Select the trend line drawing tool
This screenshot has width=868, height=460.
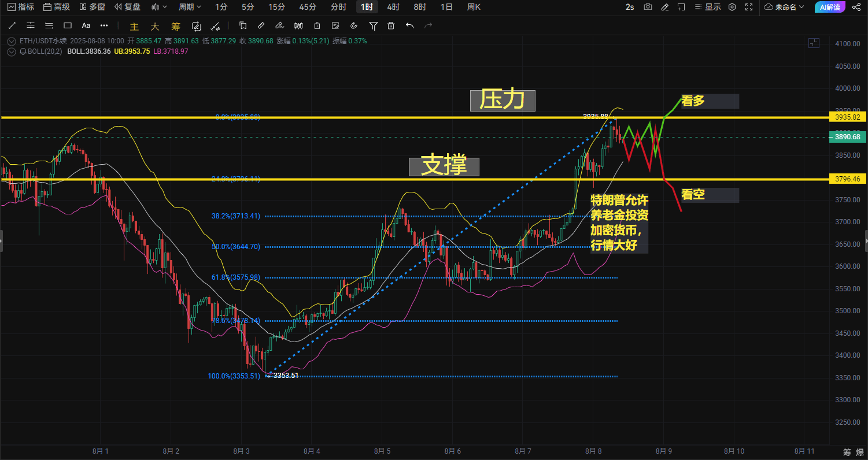(12, 25)
